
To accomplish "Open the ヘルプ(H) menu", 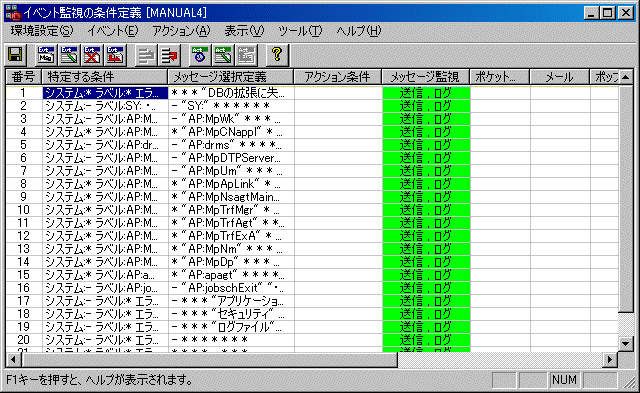I will tap(358, 31).
